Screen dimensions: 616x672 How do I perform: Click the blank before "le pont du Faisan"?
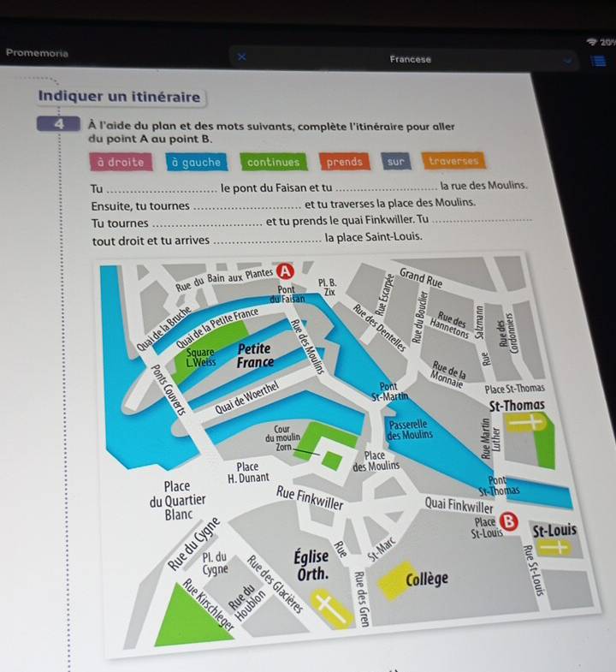pos(162,188)
